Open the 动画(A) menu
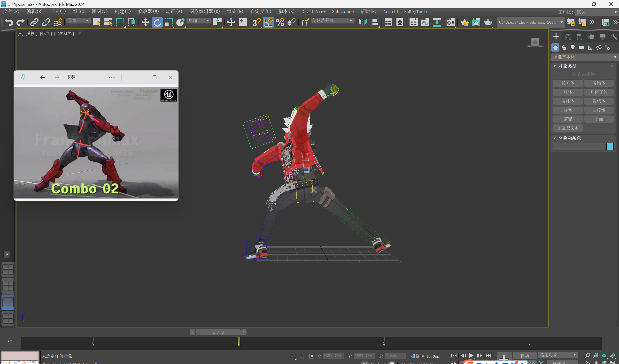The width and height of the screenshot is (619, 364). click(174, 12)
